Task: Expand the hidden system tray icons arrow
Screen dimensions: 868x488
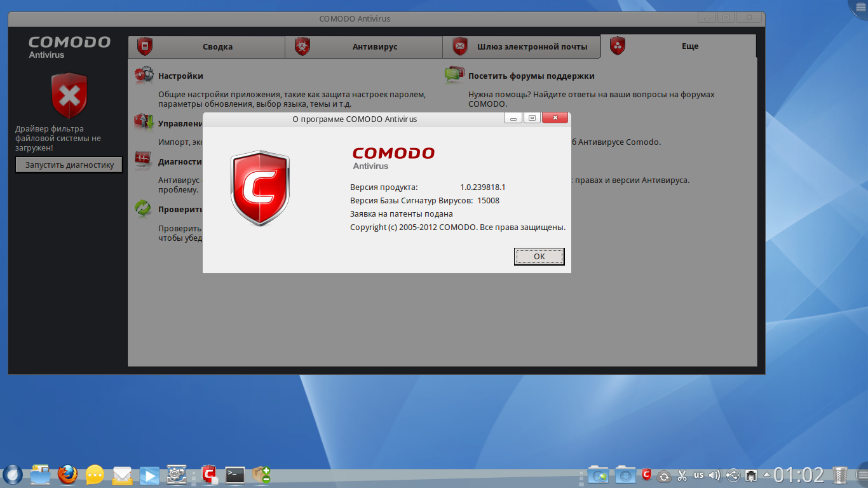Action: click(x=767, y=475)
